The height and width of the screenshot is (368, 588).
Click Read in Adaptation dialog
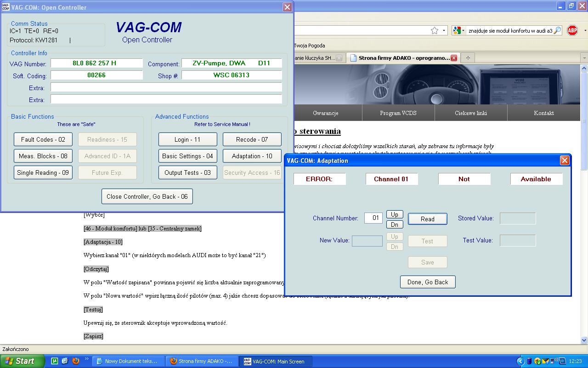[428, 219]
